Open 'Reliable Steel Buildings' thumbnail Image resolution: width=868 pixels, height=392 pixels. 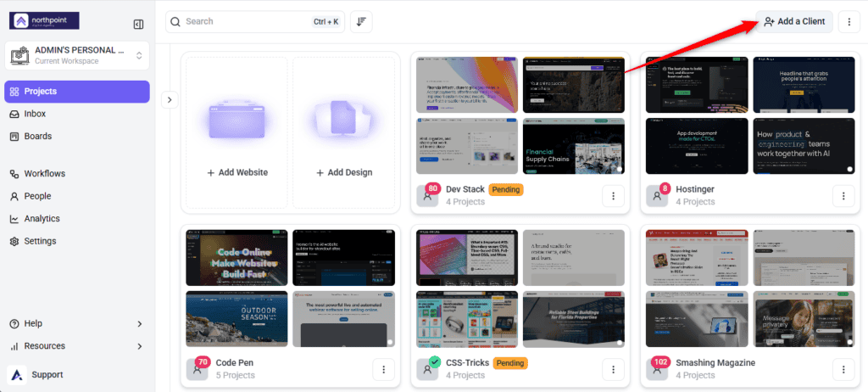pos(574,319)
